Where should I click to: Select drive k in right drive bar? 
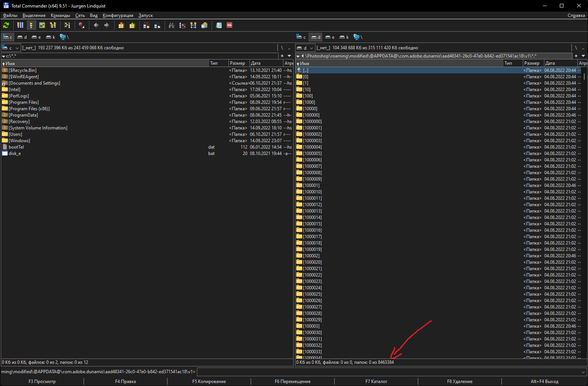pyautogui.click(x=344, y=37)
